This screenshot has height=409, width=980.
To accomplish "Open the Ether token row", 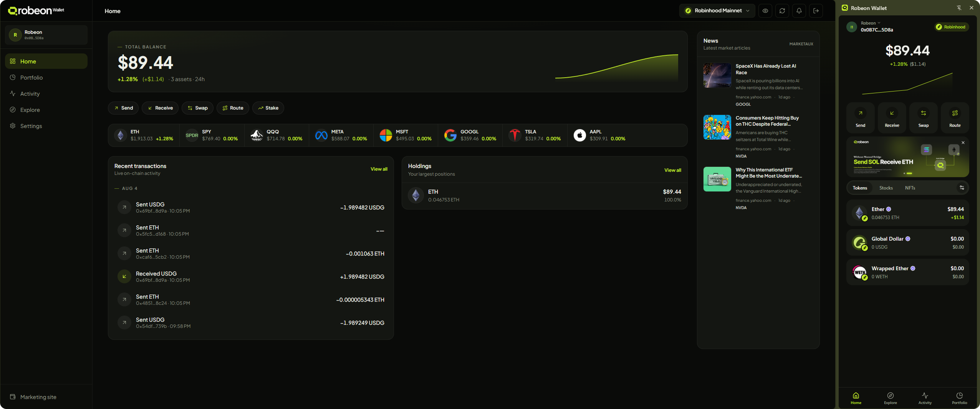I will [x=907, y=213].
